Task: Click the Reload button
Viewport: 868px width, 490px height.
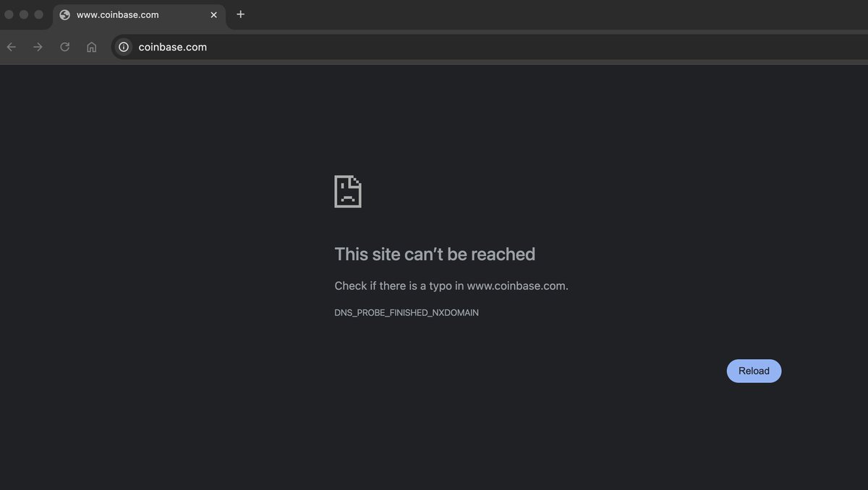Action: (x=754, y=371)
